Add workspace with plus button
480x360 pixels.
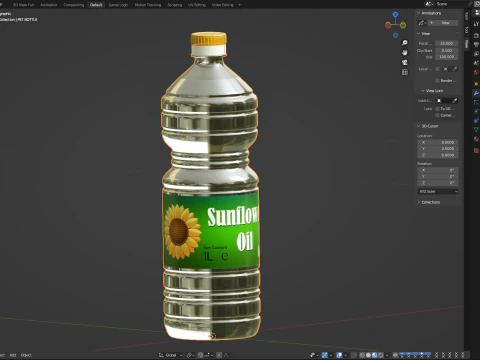tap(239, 5)
